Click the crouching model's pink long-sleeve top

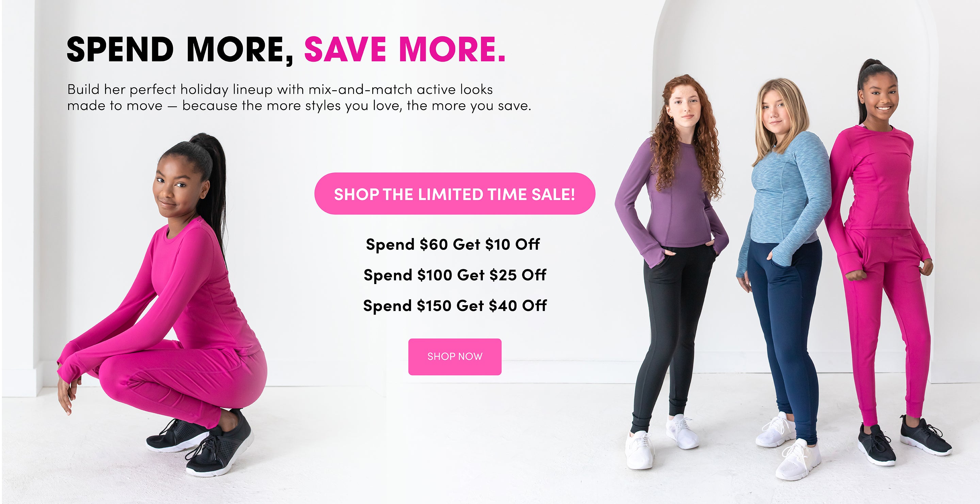tap(179, 289)
